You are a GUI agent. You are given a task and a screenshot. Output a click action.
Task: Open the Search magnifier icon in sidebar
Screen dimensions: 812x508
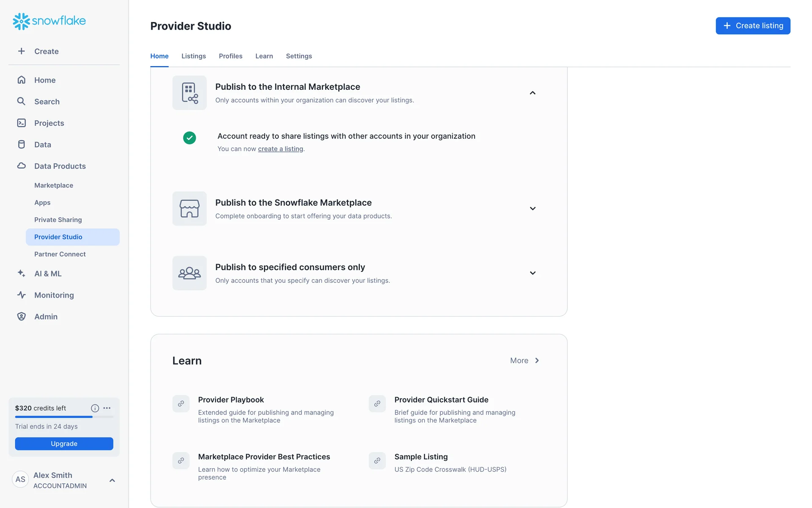(x=21, y=101)
